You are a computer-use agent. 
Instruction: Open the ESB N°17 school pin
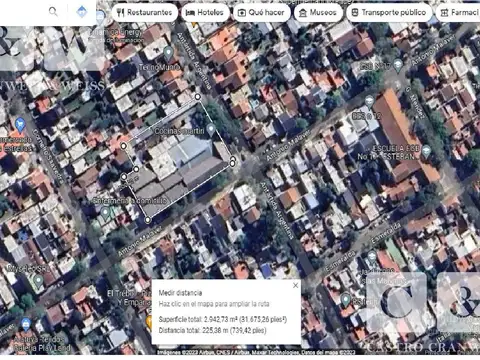(397, 65)
